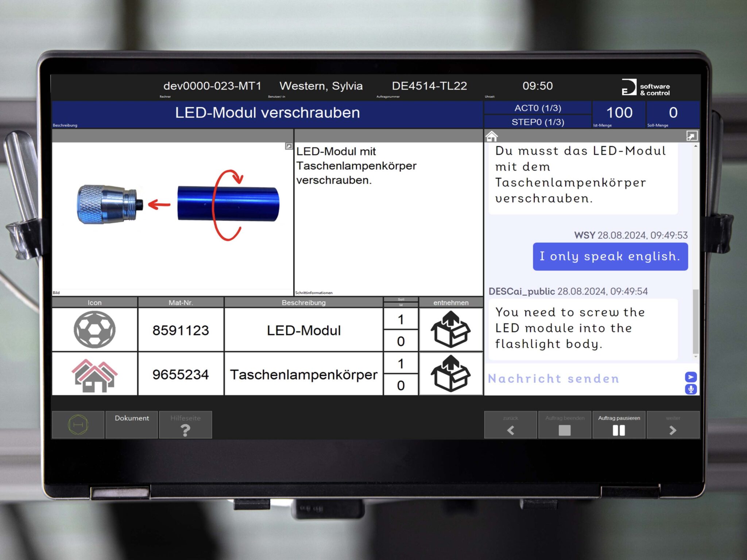The image size is (747, 560).
Task: Advance to the next step with weiter
Action: (673, 424)
